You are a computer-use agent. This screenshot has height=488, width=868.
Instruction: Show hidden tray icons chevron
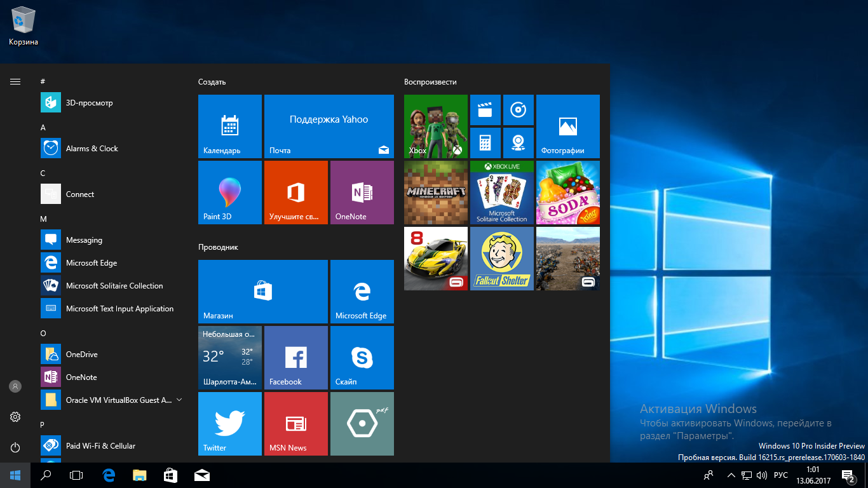coord(731,475)
